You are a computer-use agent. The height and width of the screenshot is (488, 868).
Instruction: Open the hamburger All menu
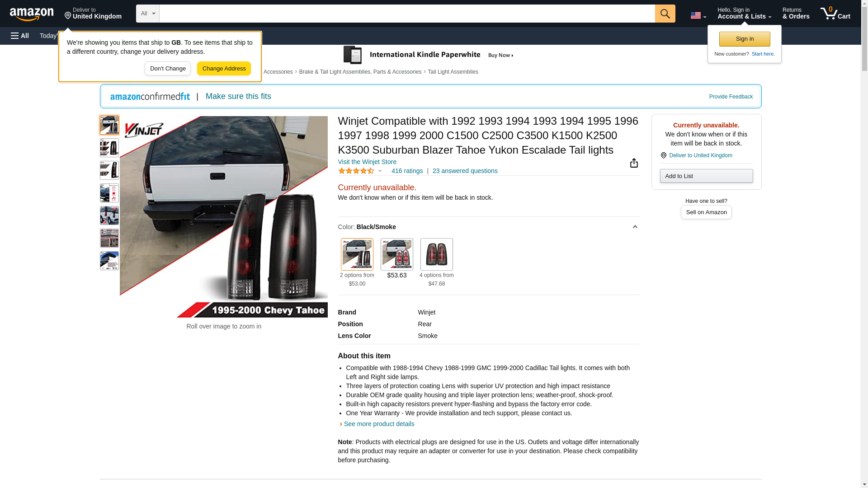pos(20,36)
